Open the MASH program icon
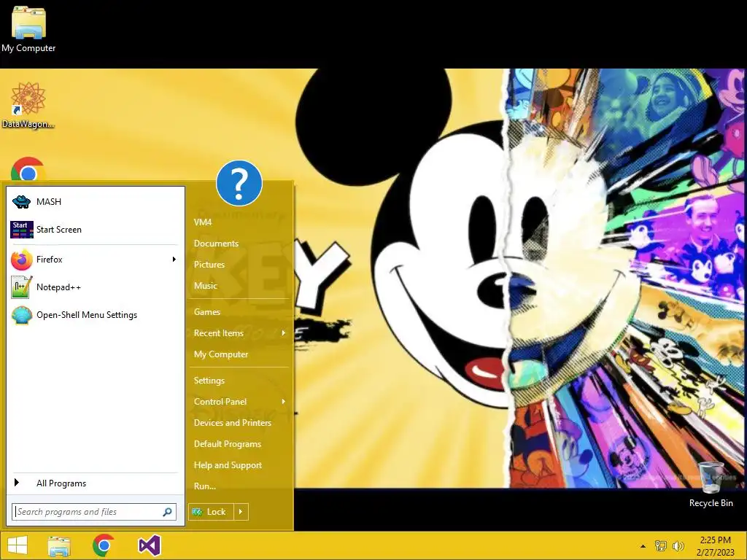 click(x=21, y=202)
